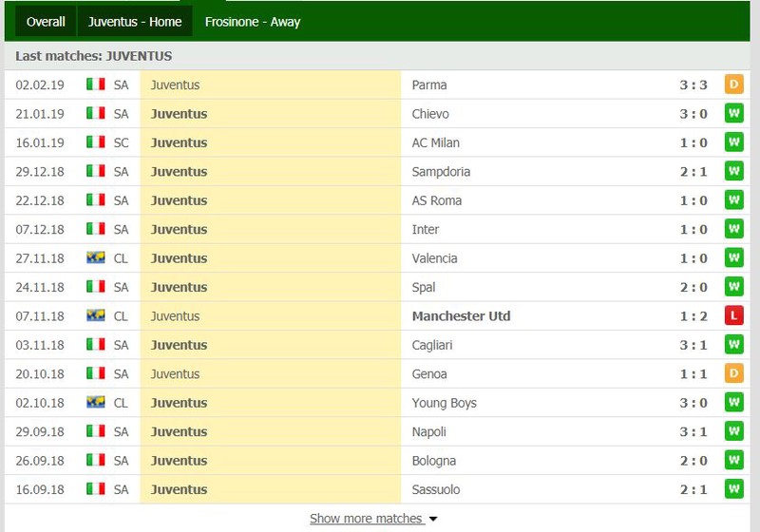Click opponent Sassuolo name
The image size is (760, 532).
[x=436, y=489]
